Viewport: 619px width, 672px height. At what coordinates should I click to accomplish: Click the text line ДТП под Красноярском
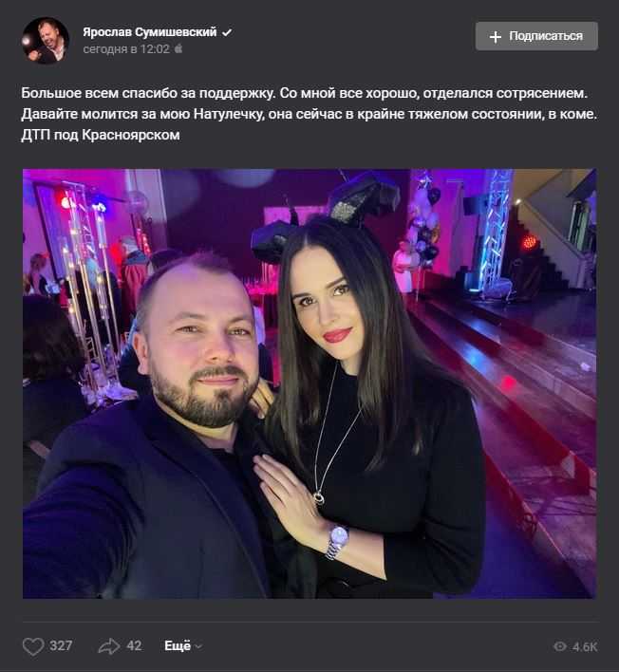point(101,135)
